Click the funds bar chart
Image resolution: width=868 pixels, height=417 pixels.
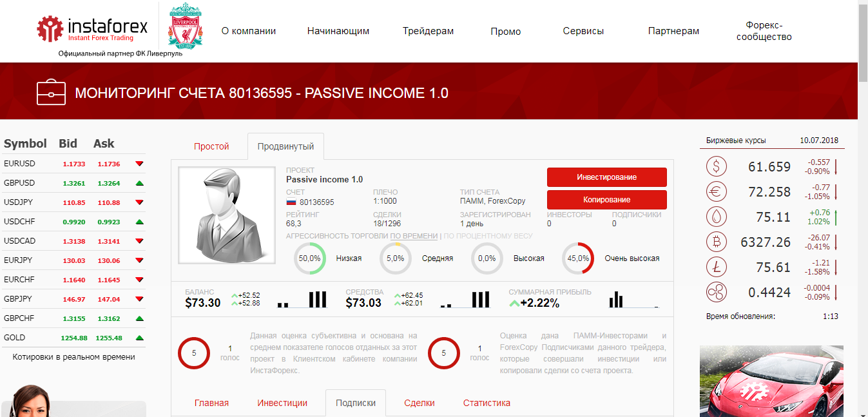pyautogui.click(x=465, y=300)
